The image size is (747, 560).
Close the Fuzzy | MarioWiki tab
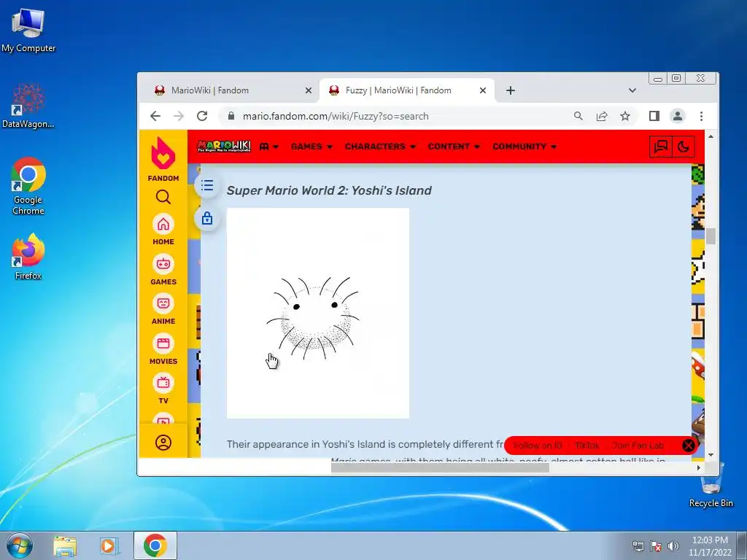coord(483,90)
